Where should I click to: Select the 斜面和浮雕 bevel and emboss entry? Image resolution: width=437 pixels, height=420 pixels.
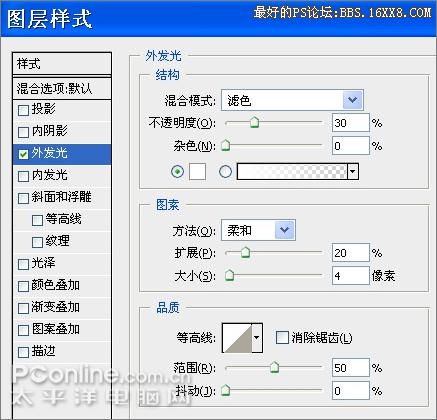(62, 197)
